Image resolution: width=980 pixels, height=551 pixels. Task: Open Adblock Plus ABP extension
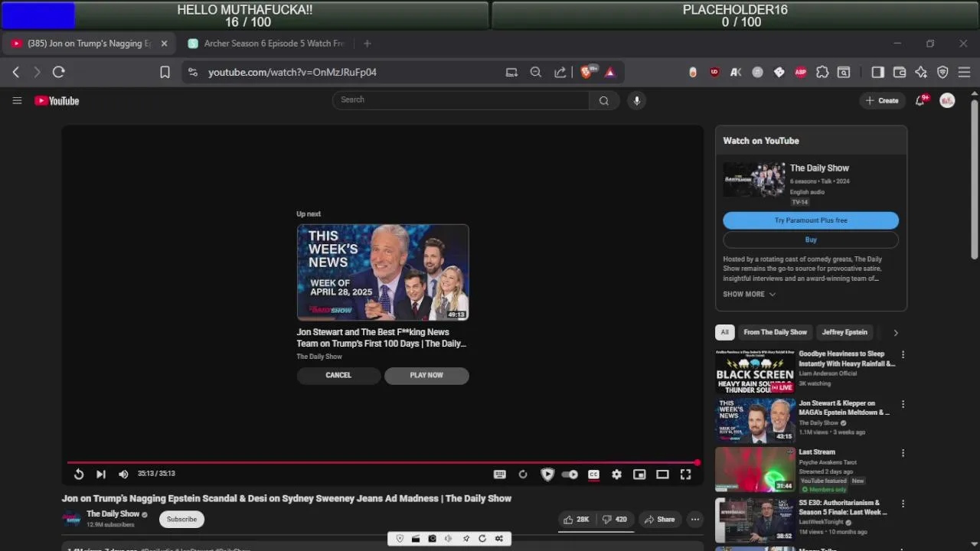[800, 72]
